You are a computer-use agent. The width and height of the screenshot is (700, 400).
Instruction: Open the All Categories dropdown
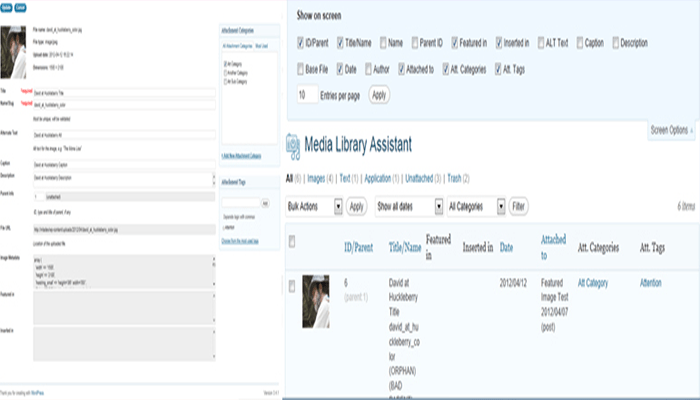476,206
